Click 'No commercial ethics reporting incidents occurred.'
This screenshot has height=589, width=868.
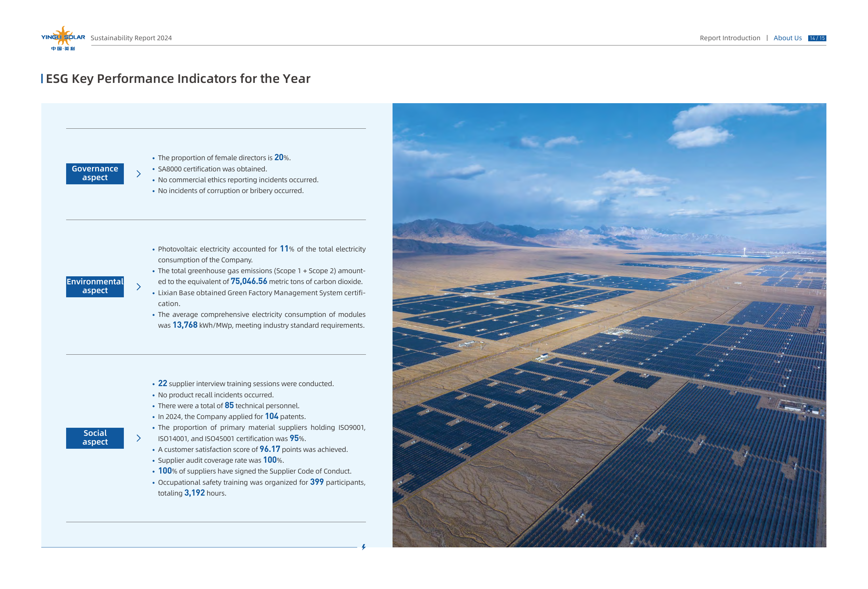[x=238, y=180]
